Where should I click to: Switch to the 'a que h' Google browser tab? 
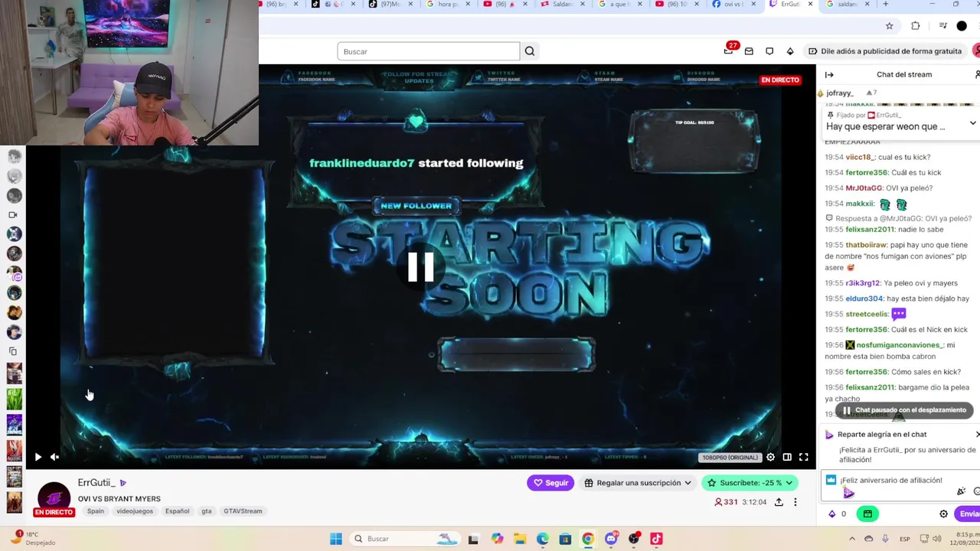(x=620, y=5)
